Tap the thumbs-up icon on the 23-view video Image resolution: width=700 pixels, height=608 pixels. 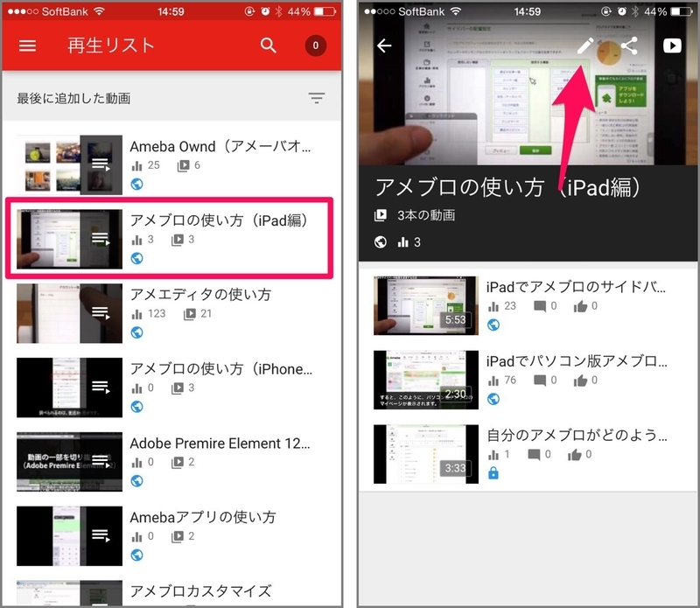point(580,306)
